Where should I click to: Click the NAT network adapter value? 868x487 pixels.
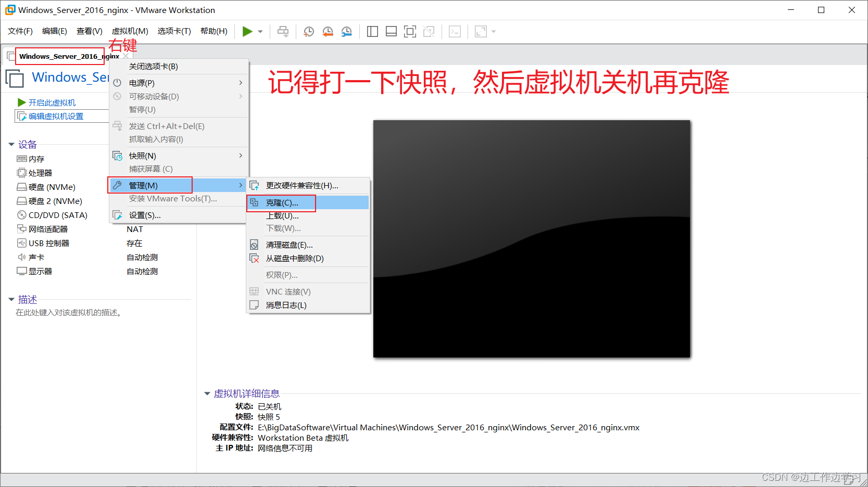[x=135, y=229]
